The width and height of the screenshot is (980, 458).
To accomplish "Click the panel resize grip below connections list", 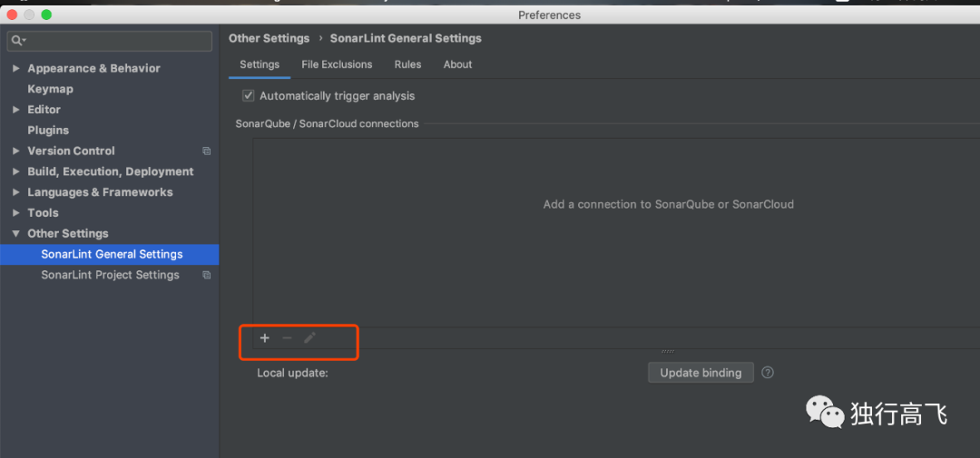I will click(x=668, y=351).
